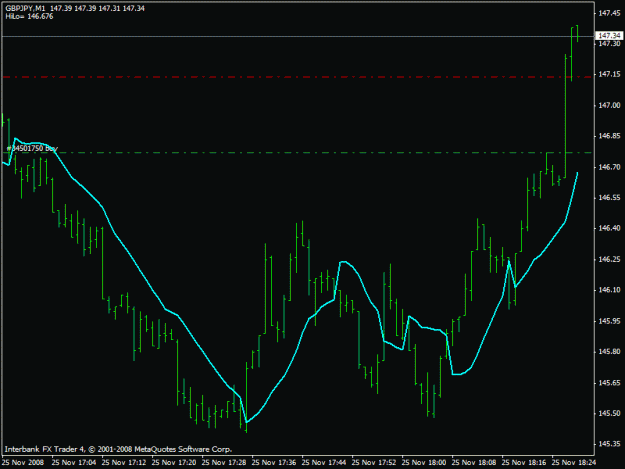Click the 25 Nov 17:44 time label
The image size is (625, 469).
tap(324, 463)
